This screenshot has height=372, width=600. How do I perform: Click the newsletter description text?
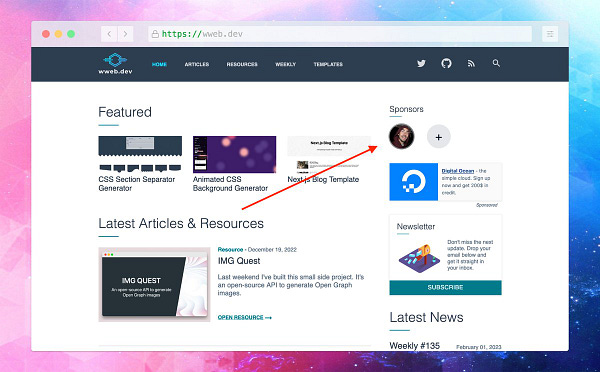[470, 255]
